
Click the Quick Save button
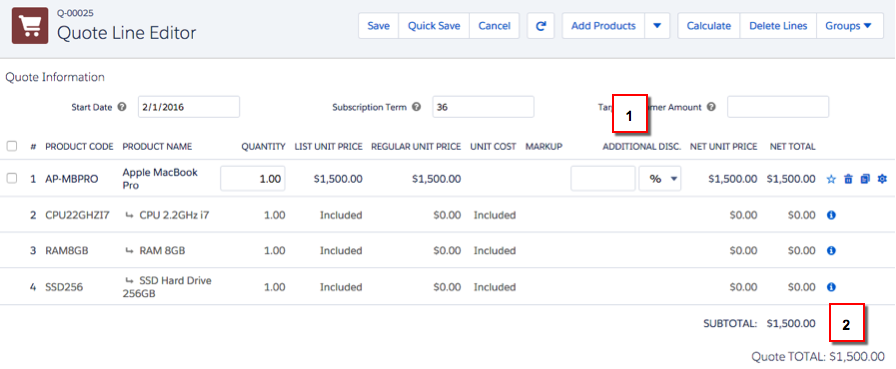coord(434,26)
